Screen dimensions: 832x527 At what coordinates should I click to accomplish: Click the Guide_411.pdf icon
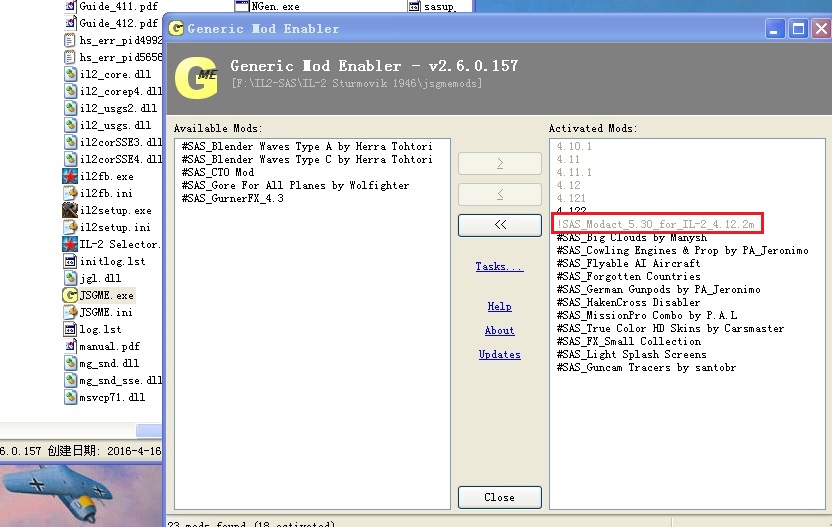point(71,6)
